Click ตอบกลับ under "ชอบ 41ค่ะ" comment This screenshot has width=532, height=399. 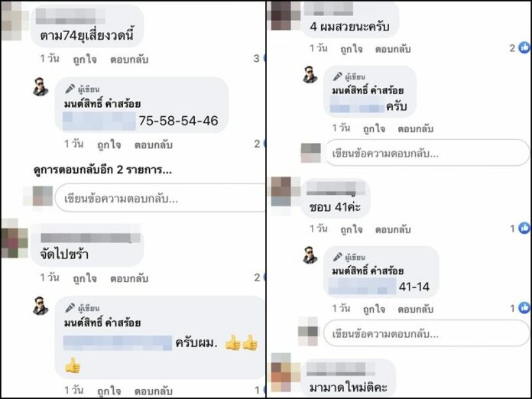(393, 230)
